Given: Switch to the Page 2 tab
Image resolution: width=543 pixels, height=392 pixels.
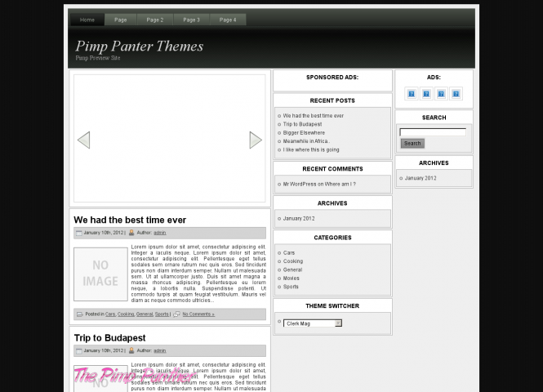Looking at the screenshot, I should point(155,20).
